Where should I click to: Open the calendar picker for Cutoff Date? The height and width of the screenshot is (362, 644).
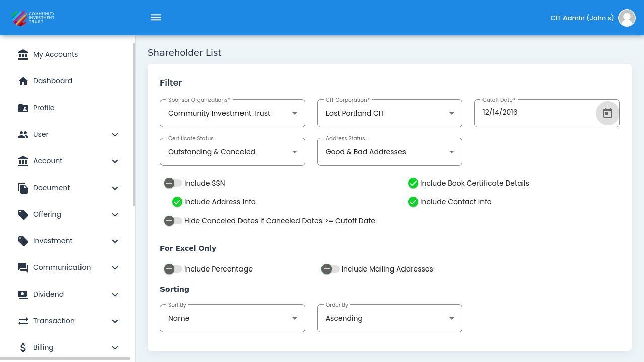point(607,113)
